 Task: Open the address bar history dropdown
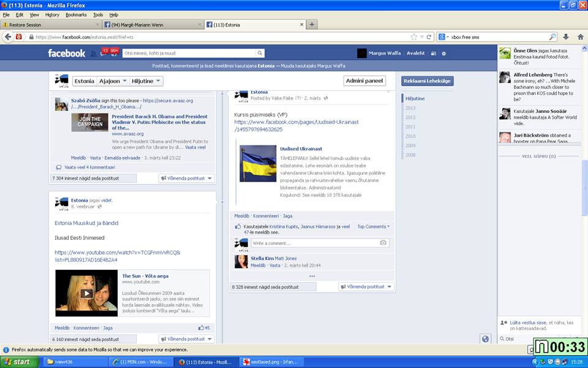click(422, 37)
